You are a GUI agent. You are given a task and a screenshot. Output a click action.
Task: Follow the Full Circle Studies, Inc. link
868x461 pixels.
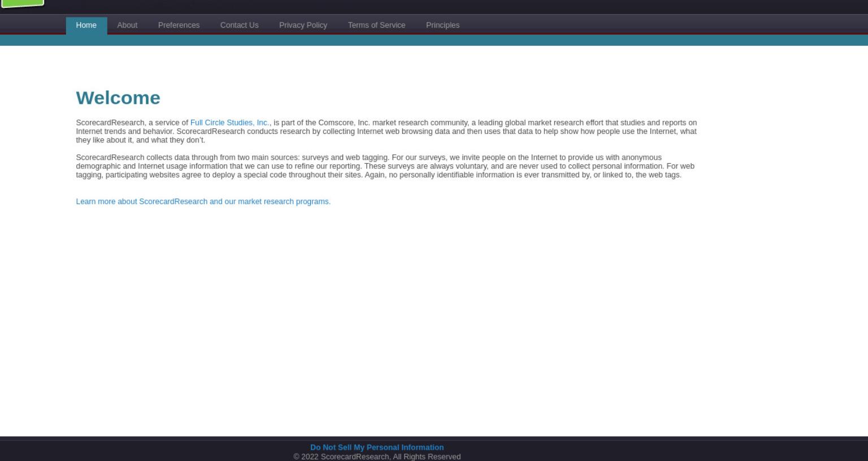(229, 123)
